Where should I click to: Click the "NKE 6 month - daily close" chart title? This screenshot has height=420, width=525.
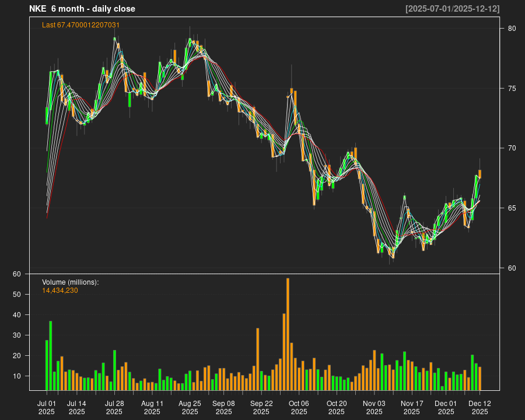click(x=82, y=9)
